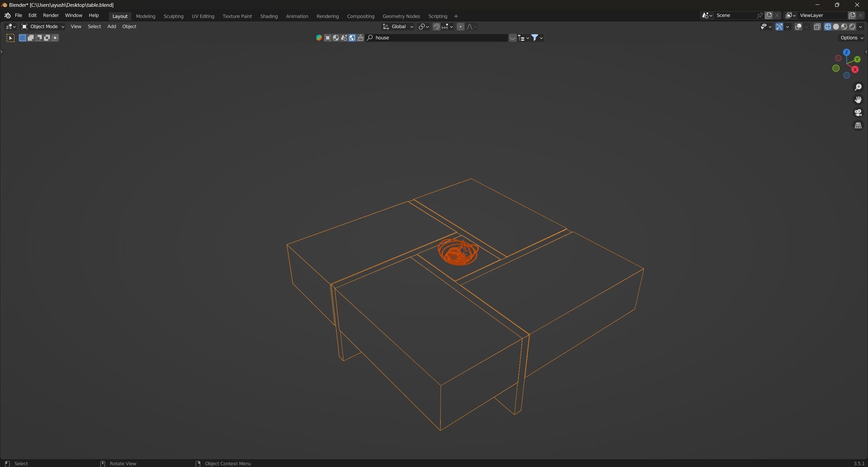Click the colorful hexagon add-on icon
Screen dimensions: 868x467
(x=319, y=38)
